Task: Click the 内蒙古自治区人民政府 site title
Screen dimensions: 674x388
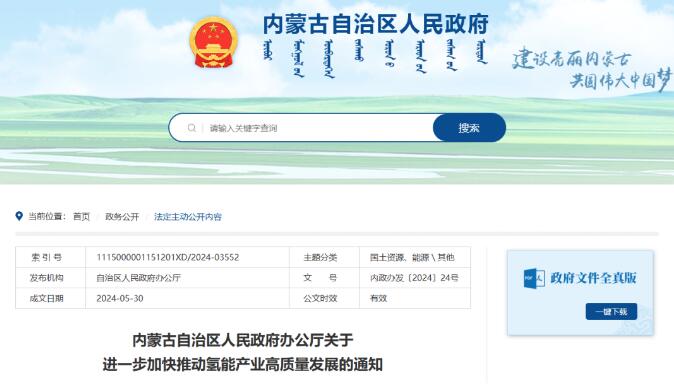Action: (376, 24)
